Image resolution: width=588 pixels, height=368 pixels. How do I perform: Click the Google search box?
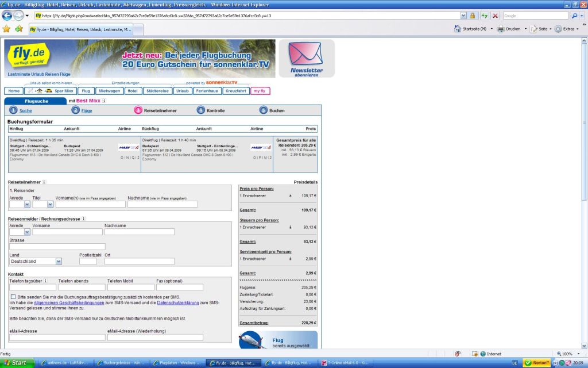coord(536,16)
